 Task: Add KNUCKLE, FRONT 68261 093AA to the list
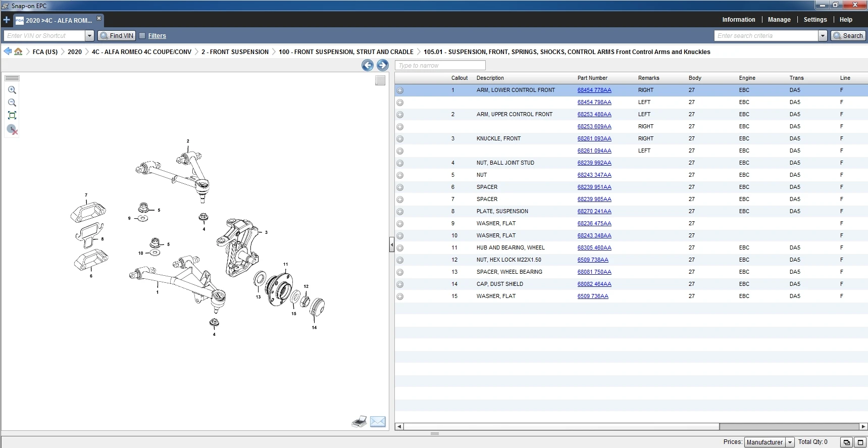400,139
